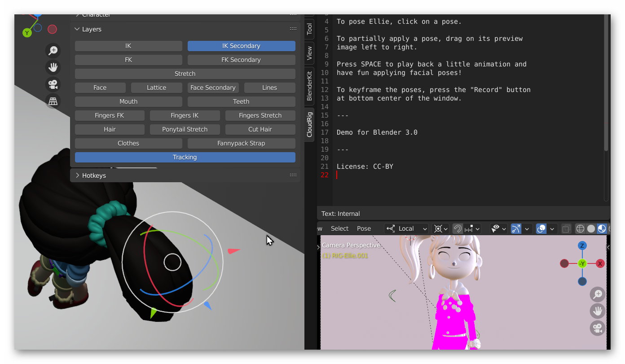Switch perspective/orthographic grid icon in left viewport
The width and height of the screenshot is (625, 364).
pos(53,101)
